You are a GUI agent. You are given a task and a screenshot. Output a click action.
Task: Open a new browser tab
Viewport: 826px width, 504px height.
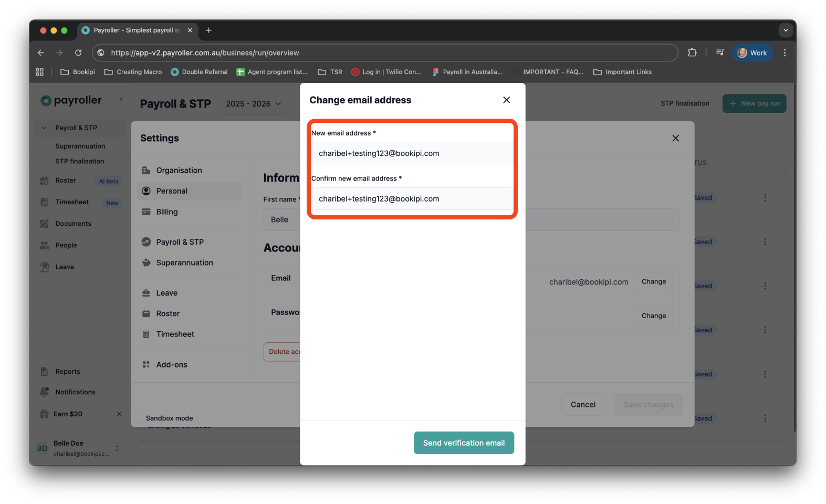(x=208, y=30)
